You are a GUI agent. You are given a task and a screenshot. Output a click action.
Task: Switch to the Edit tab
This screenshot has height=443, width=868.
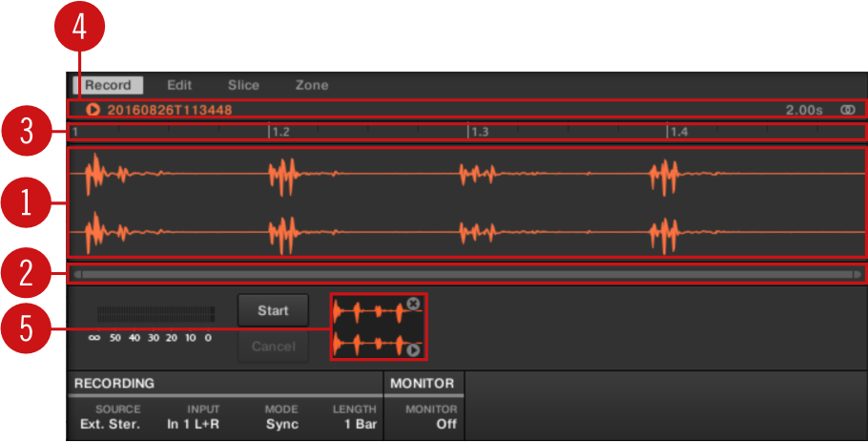(179, 85)
